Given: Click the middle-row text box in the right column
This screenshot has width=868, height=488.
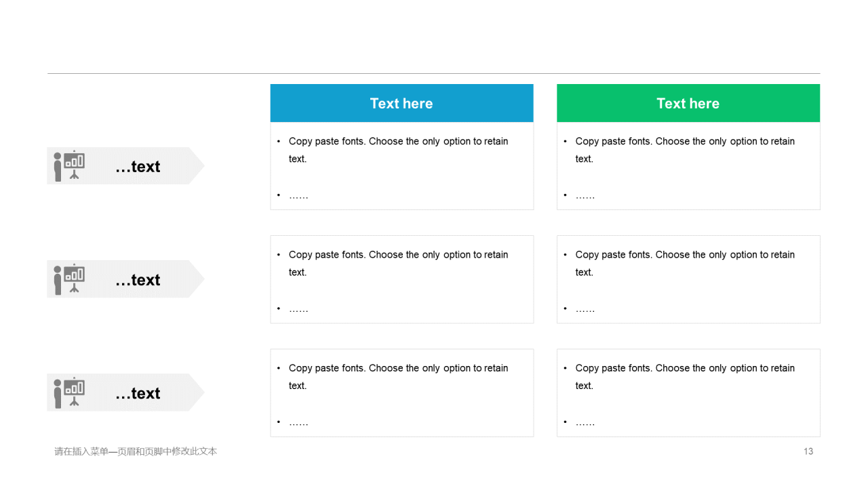Looking at the screenshot, I should 688,279.
